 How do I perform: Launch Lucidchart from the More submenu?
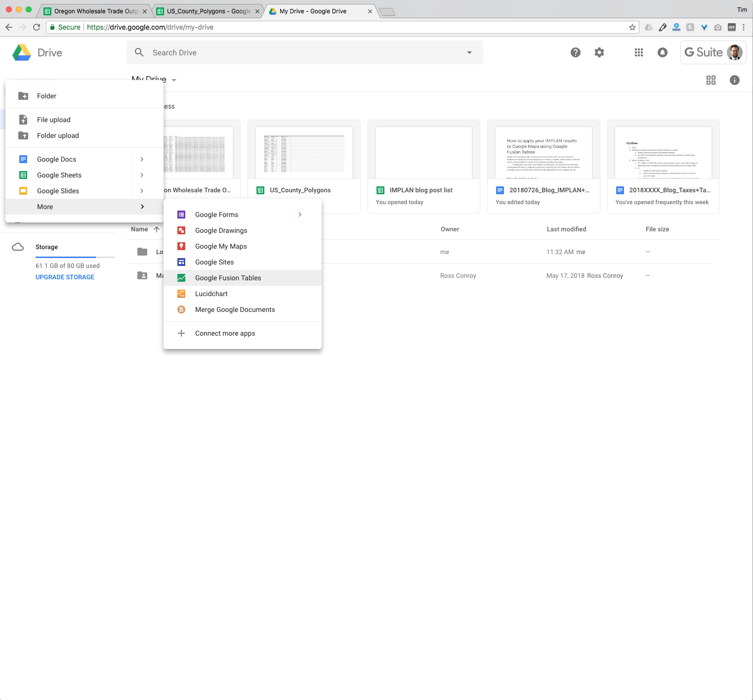pos(242,294)
